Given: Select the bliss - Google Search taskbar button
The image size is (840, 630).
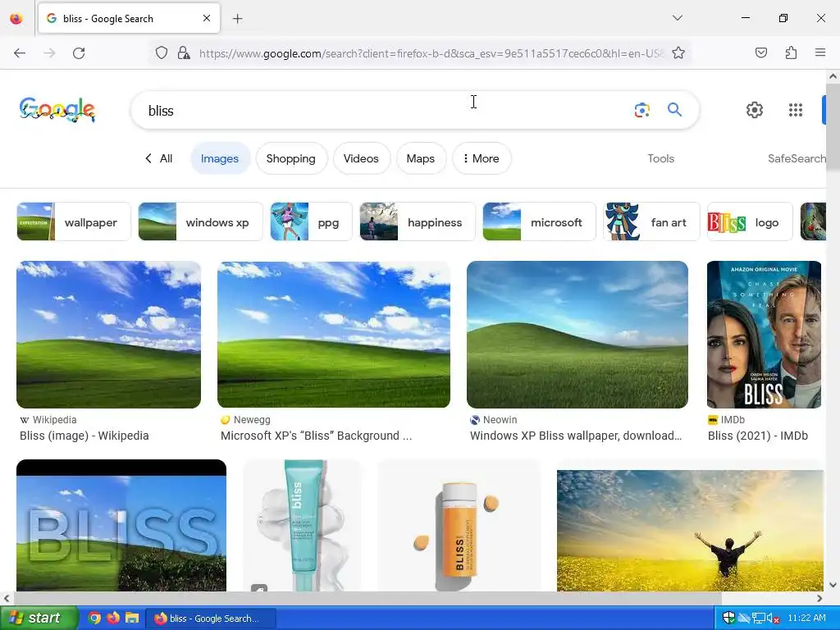Looking at the screenshot, I should [211, 619].
